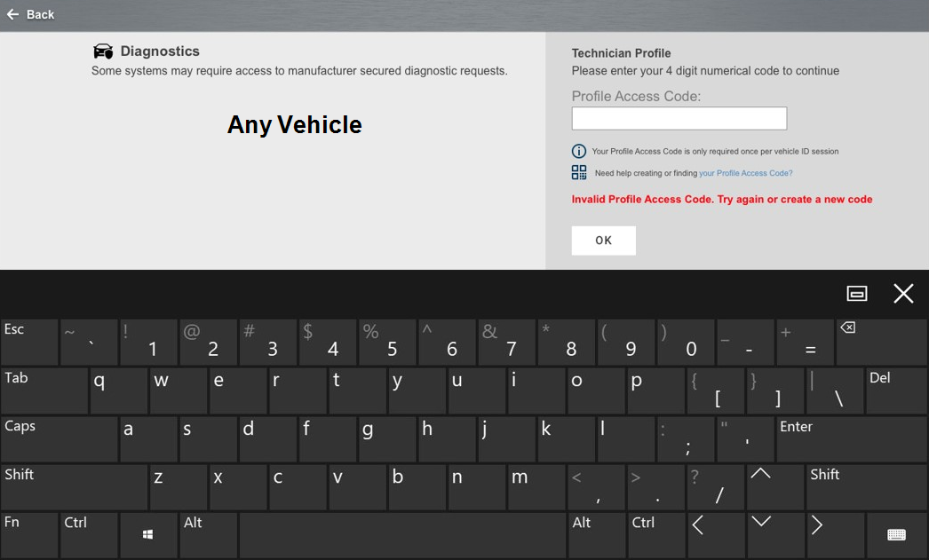
Task: Click the information circle icon
Action: pos(579,151)
